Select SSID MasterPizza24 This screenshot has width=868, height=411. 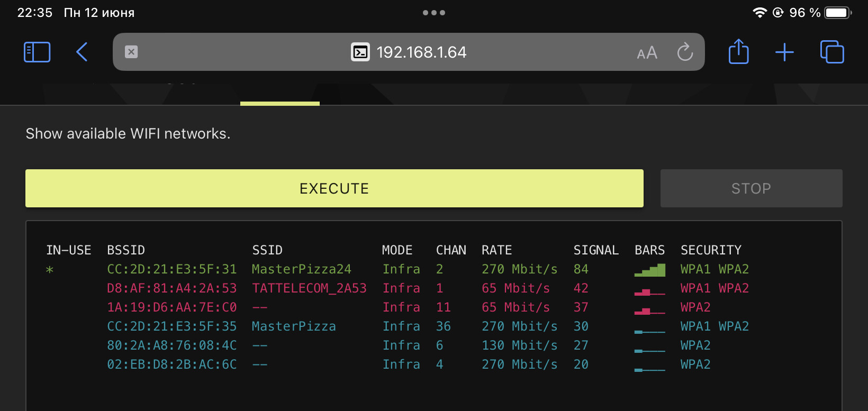point(302,269)
